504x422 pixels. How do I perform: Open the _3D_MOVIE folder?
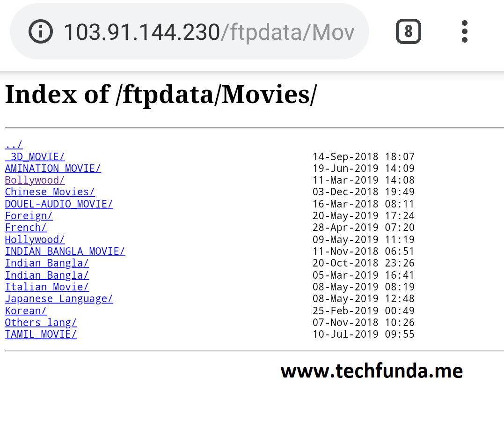(x=35, y=156)
